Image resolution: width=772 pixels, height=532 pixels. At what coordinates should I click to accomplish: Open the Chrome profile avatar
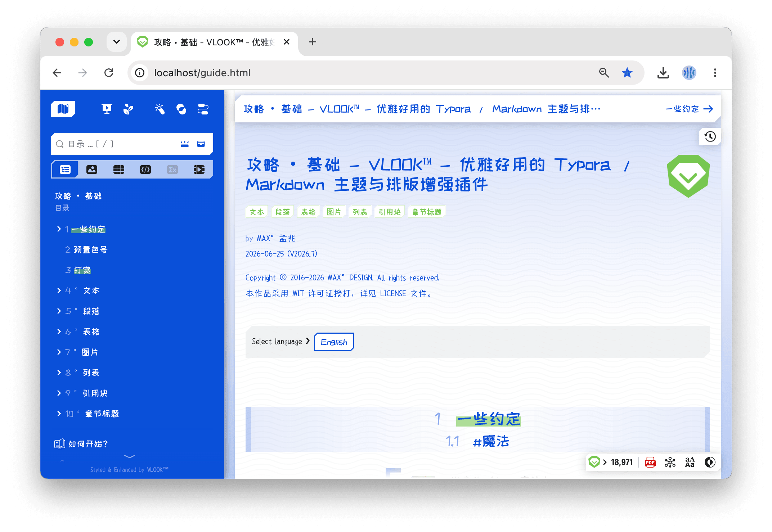[689, 73]
